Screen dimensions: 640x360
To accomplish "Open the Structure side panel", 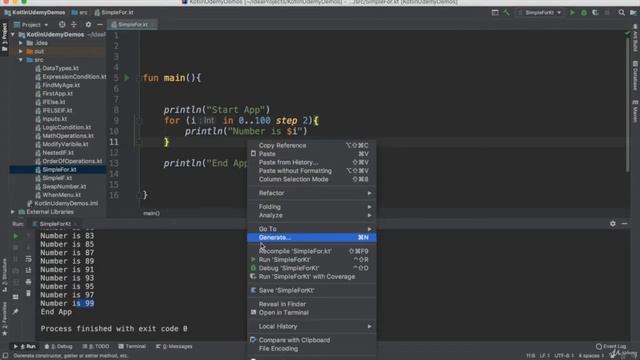I will tap(4, 274).
